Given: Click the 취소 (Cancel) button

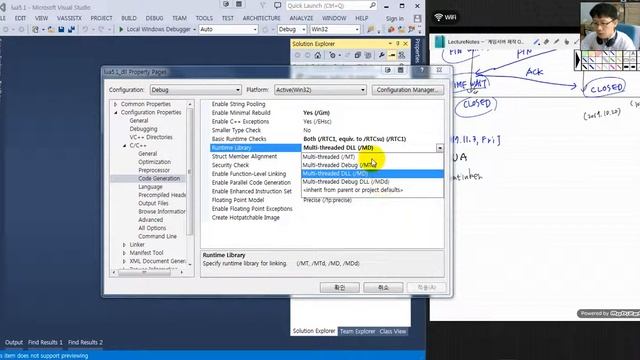Looking at the screenshot, I should coord(383,287).
